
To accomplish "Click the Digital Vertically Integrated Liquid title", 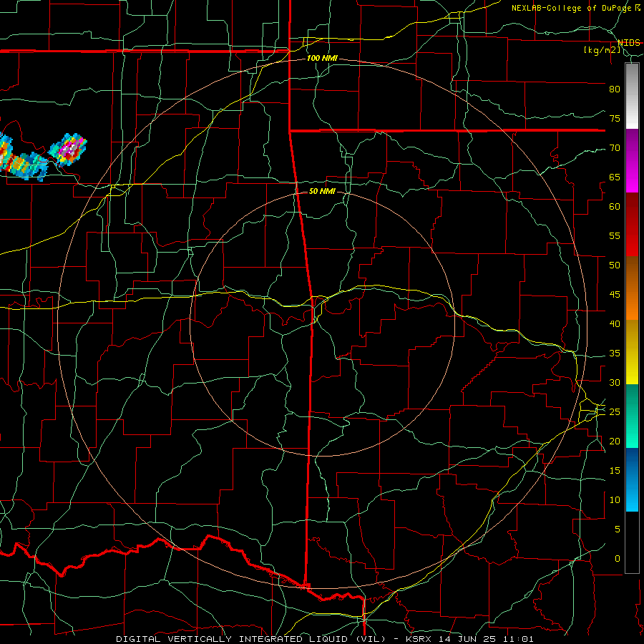I will click(x=250, y=639).
